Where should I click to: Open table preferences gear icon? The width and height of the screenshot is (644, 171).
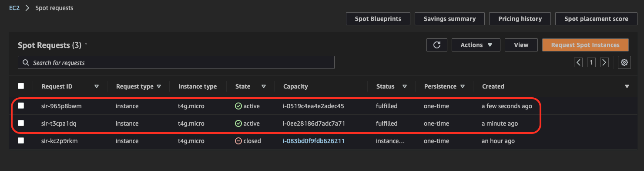[624, 62]
